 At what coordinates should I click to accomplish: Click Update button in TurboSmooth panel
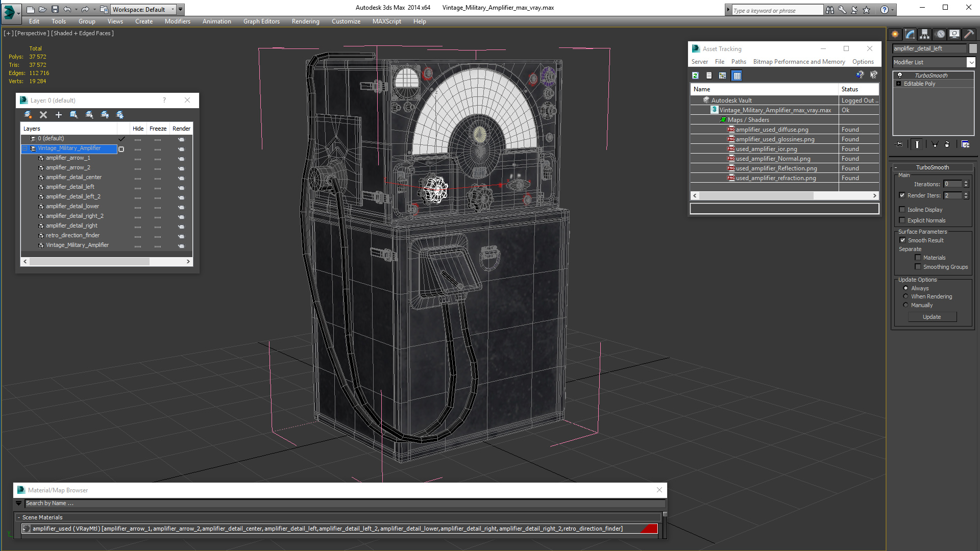(932, 317)
